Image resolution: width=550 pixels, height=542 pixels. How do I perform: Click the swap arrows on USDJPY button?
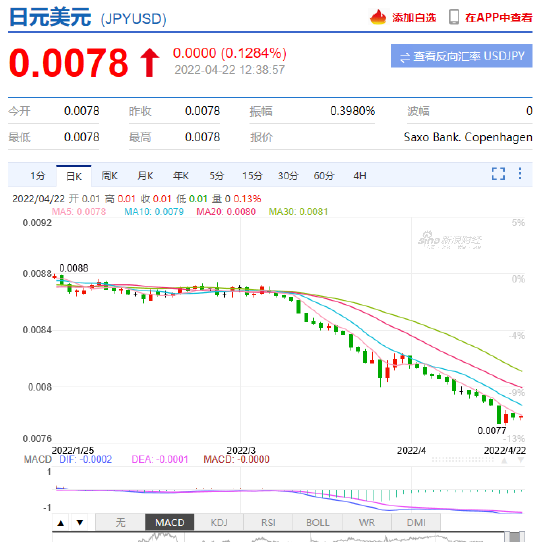click(x=405, y=57)
